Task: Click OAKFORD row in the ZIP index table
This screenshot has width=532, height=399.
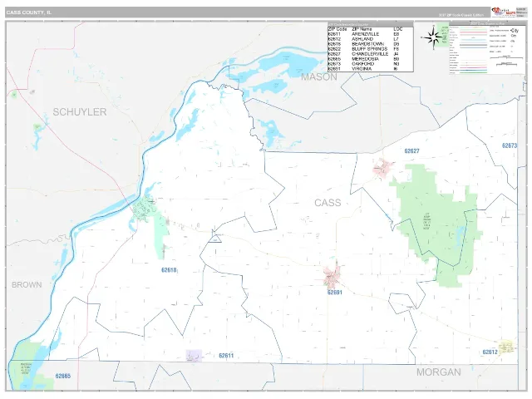Action: [370, 63]
